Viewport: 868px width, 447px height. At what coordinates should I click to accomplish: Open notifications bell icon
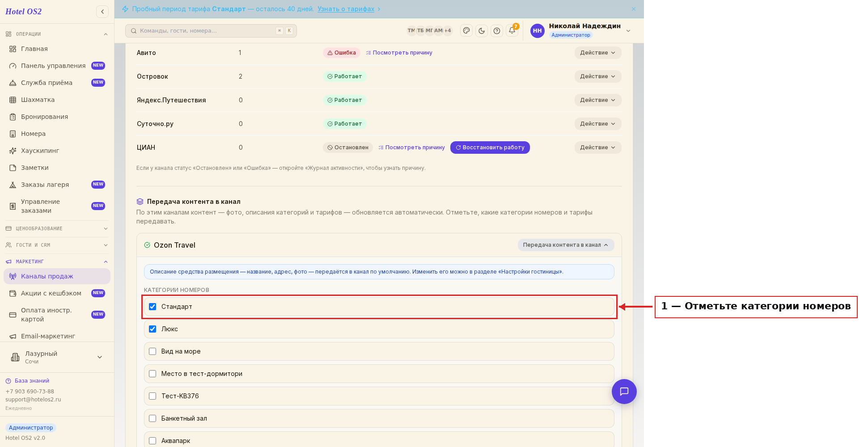click(512, 31)
